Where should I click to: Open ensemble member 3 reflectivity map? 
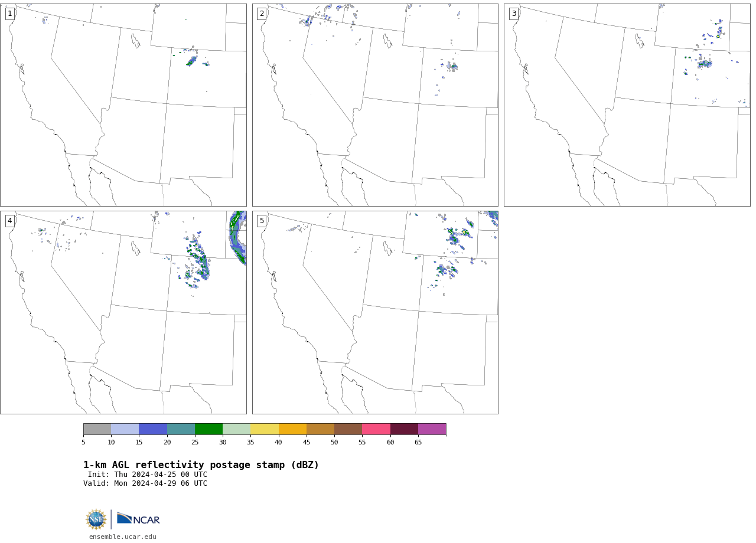627,105
